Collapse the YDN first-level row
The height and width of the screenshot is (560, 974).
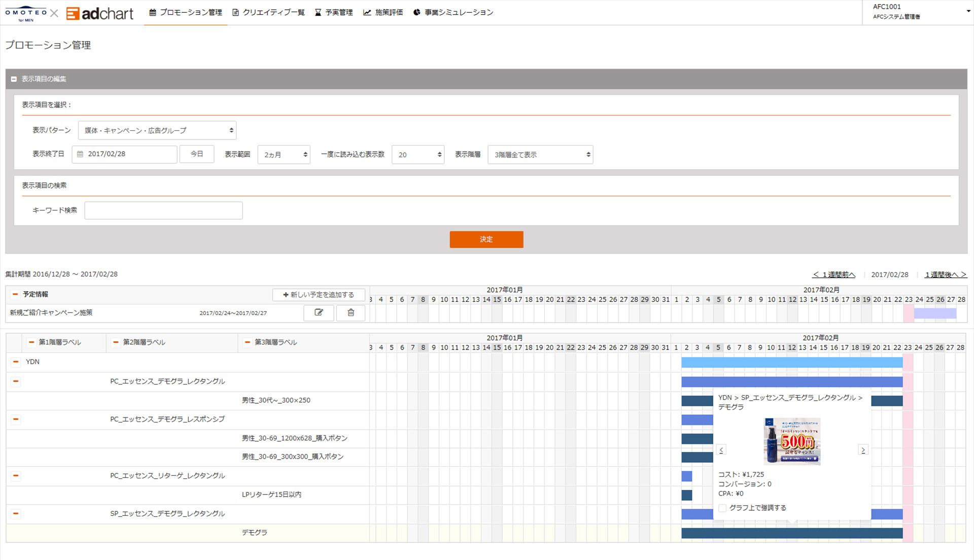click(x=16, y=362)
